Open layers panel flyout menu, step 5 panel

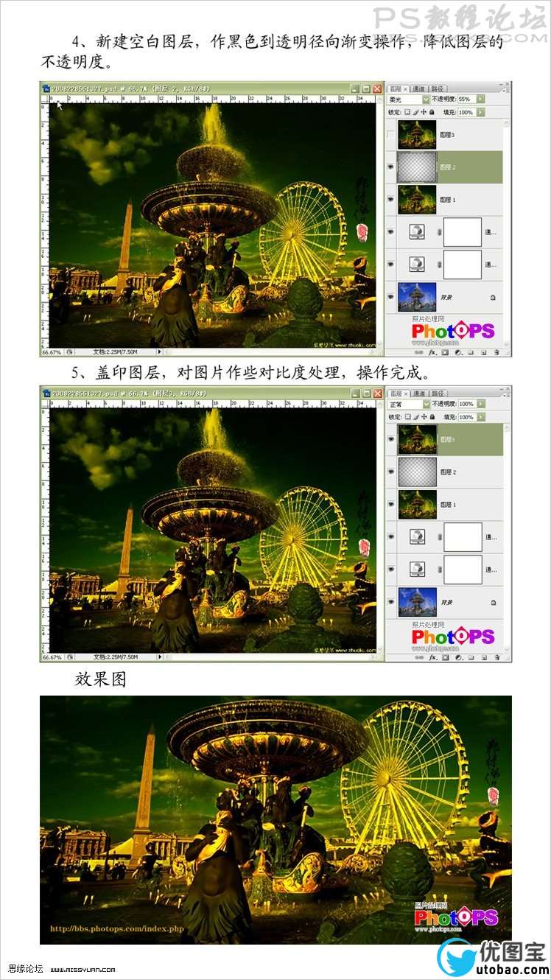point(505,396)
